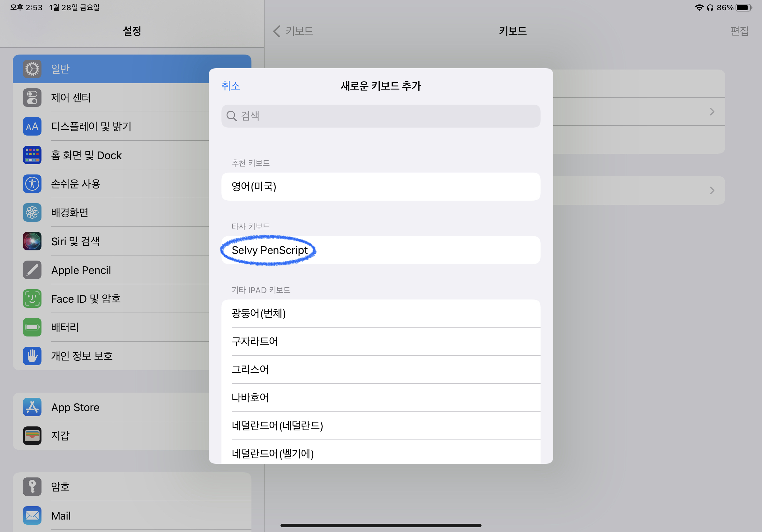The height and width of the screenshot is (532, 762).
Task: Tap the headphones status icon
Action: point(710,8)
